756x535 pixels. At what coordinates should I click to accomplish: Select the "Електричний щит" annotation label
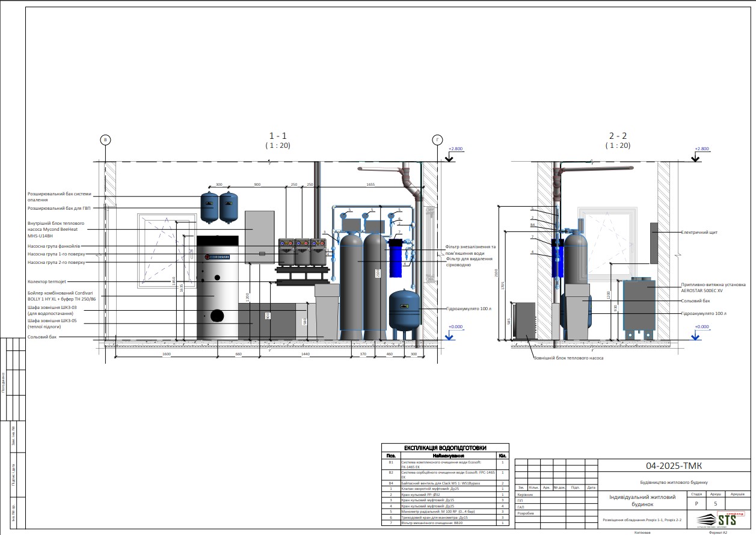[699, 231]
